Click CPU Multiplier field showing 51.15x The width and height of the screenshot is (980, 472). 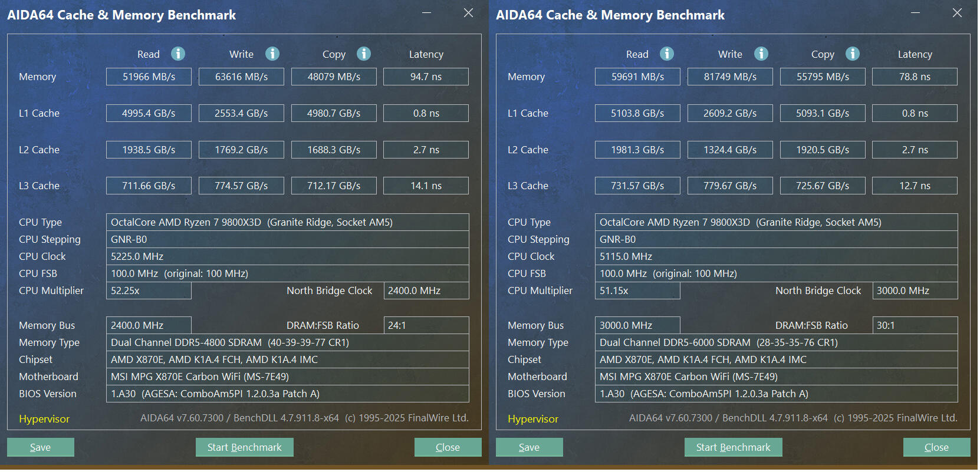click(637, 291)
